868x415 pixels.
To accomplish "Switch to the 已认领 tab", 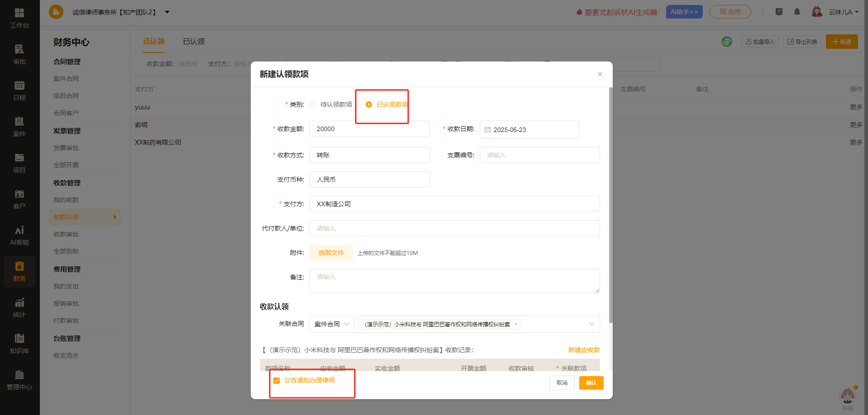I will [194, 42].
